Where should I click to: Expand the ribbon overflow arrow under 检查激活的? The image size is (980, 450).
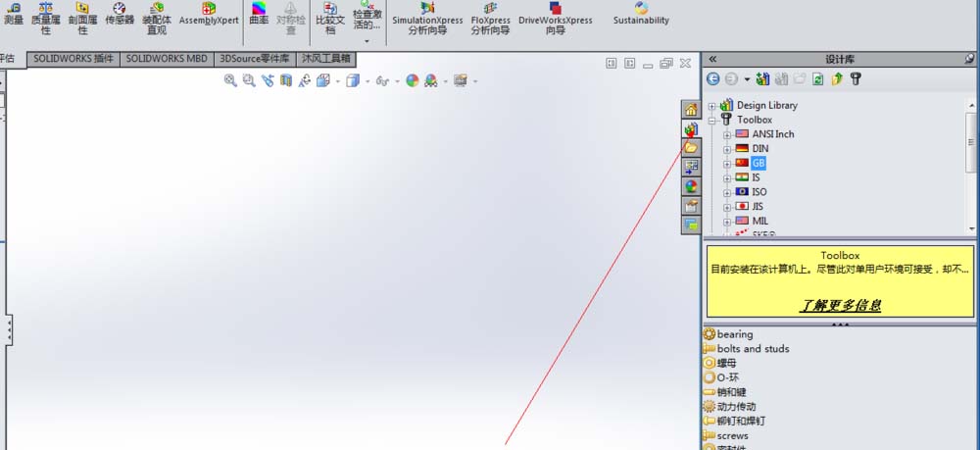pos(367,41)
